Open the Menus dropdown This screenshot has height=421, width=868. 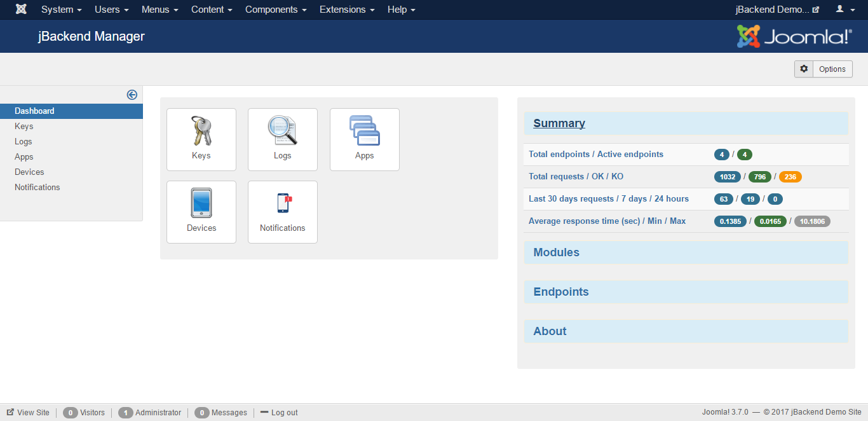[x=160, y=10]
